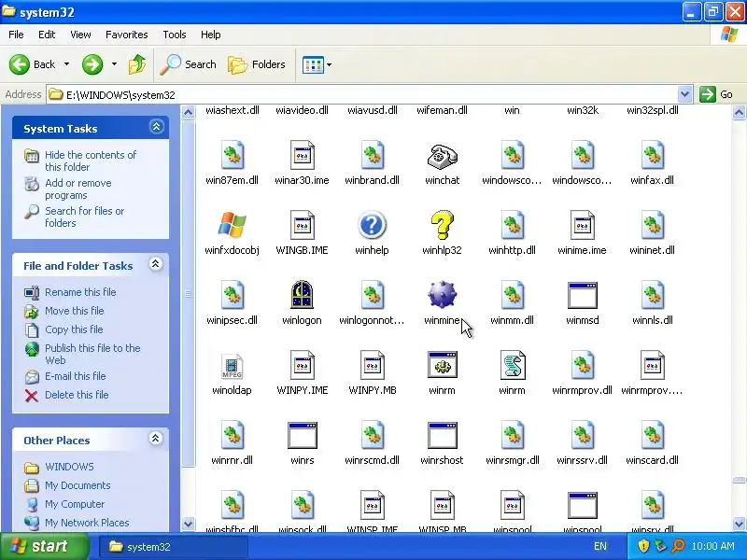Select the winmsd application icon
747x560 pixels.
pos(582,295)
